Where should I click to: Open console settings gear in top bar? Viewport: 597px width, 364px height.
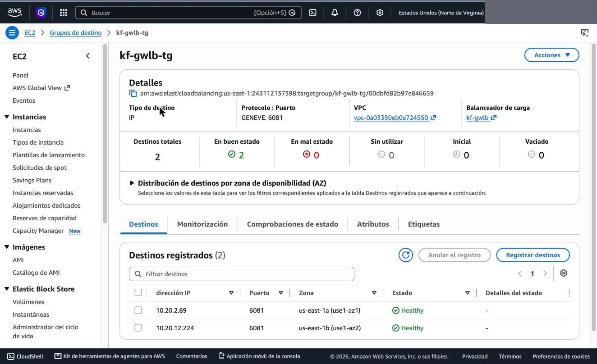pyautogui.click(x=380, y=13)
